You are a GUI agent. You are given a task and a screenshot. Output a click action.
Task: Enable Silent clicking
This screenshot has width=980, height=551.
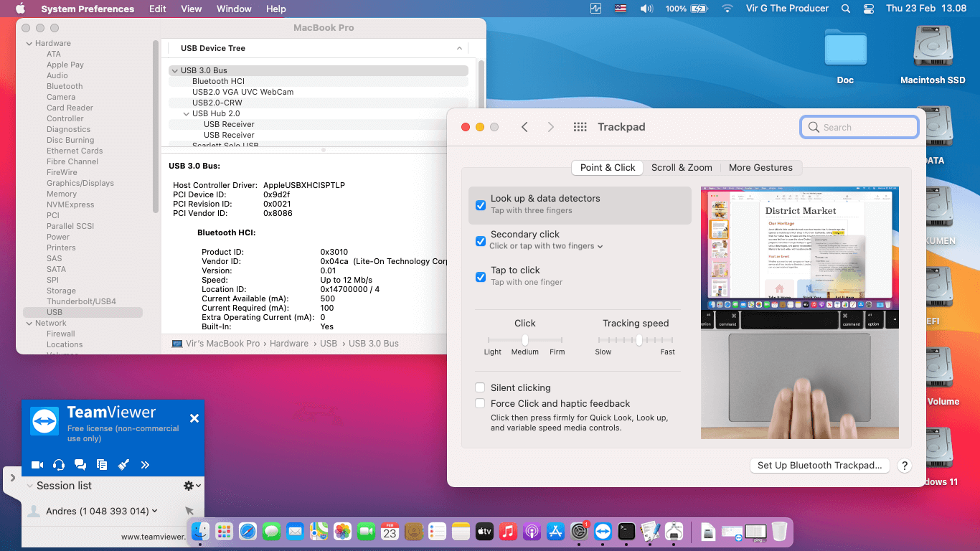[x=480, y=387]
